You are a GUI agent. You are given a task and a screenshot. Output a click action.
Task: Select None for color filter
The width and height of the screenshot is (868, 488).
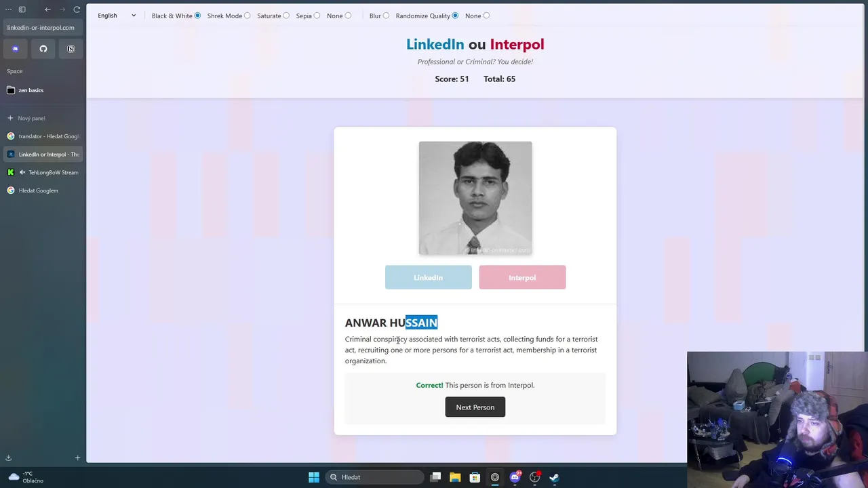coord(348,16)
